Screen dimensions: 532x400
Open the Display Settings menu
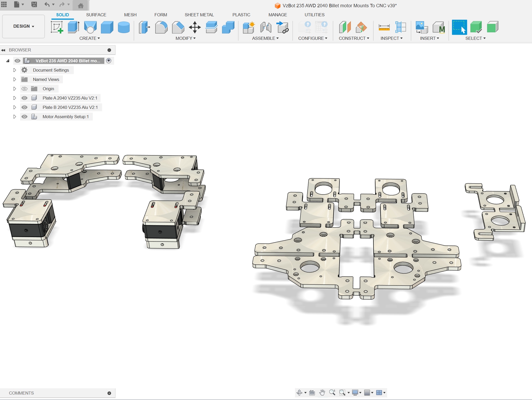357,393
